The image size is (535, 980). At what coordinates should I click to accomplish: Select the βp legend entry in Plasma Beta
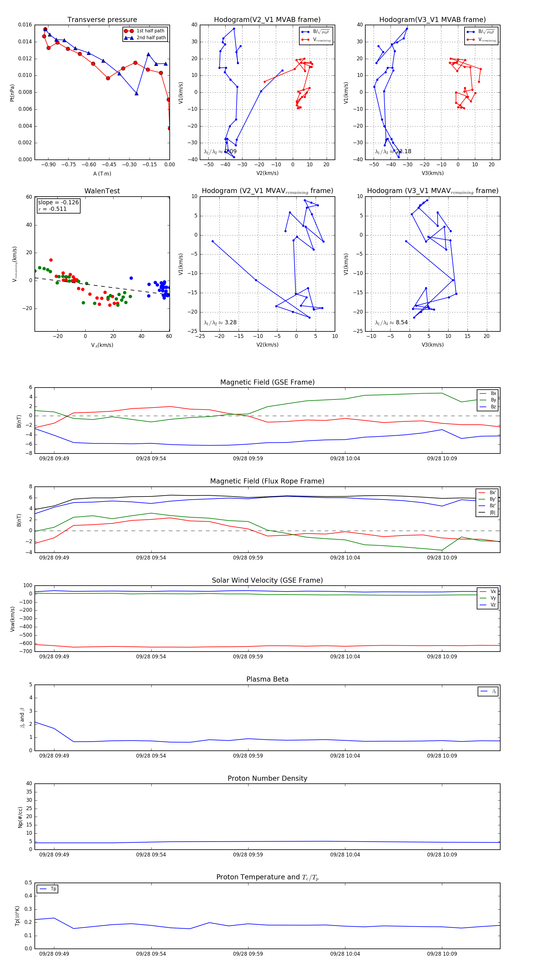click(488, 691)
